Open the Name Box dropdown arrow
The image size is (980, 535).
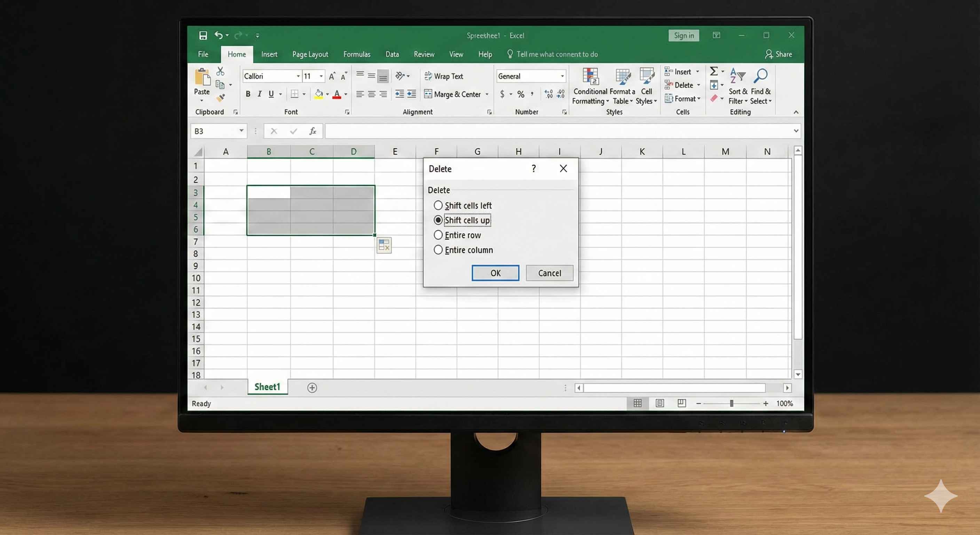click(x=241, y=131)
